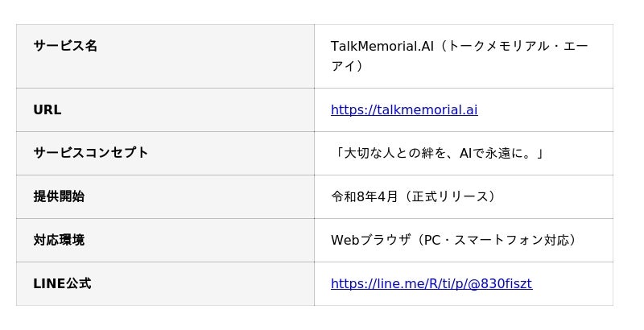Select the URL row label
This screenshot has height=330, width=644.
pyautogui.click(x=47, y=109)
